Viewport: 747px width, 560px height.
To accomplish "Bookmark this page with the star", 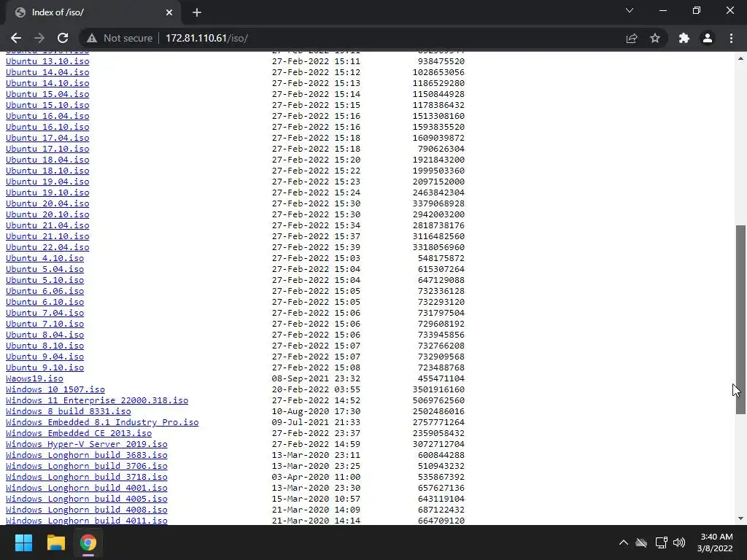I will [x=655, y=38].
